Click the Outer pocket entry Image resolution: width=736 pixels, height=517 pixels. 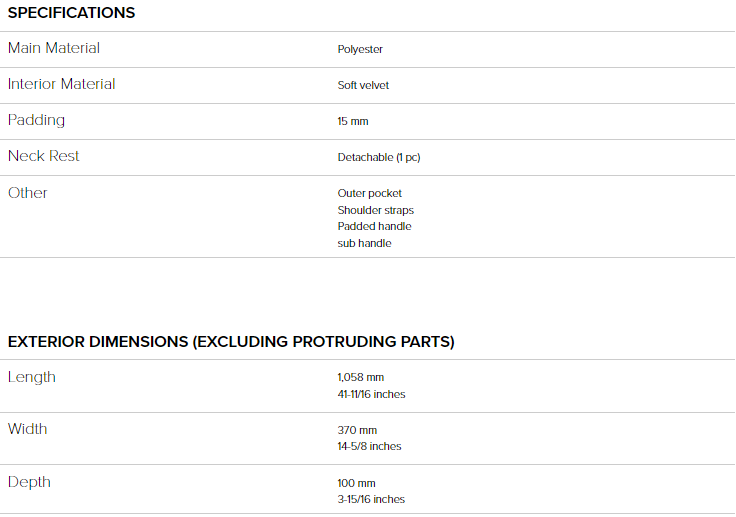coord(369,193)
